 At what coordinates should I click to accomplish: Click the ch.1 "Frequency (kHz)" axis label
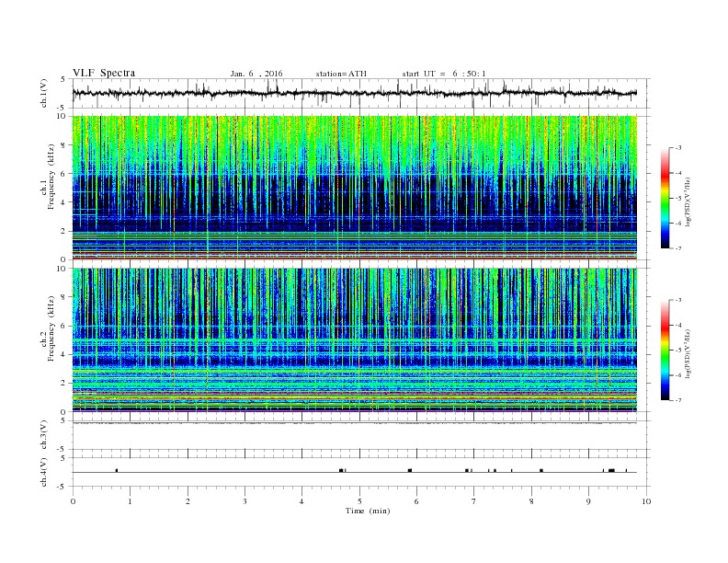click(x=51, y=177)
